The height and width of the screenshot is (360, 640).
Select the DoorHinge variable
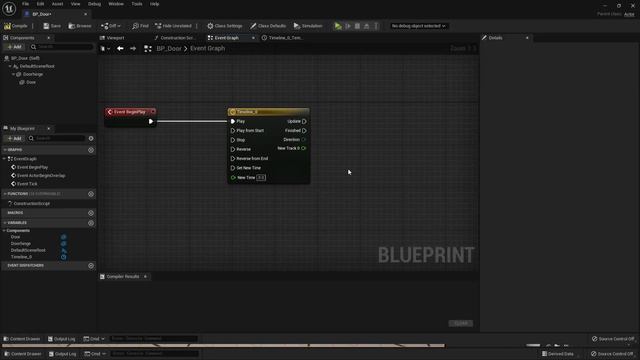(21, 244)
